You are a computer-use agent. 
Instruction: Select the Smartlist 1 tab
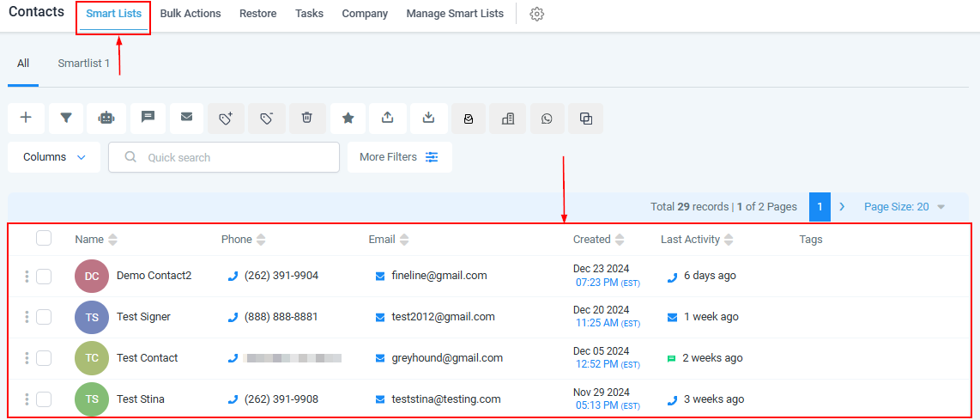84,64
